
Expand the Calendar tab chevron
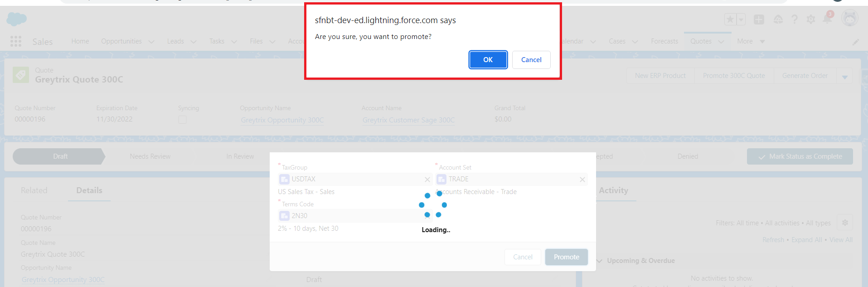tap(593, 42)
